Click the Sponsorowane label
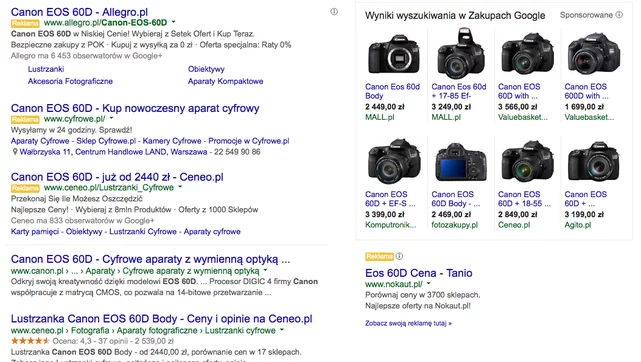This screenshot has width=641, height=362. click(x=586, y=15)
